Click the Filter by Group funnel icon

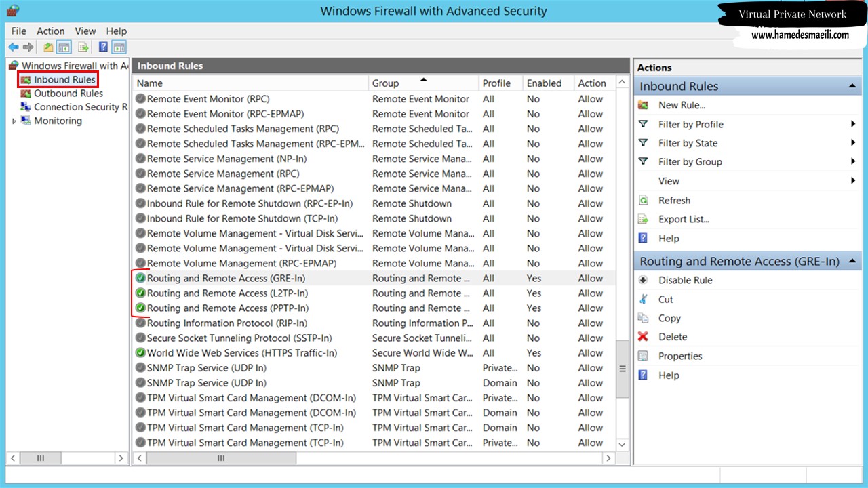pos(644,161)
